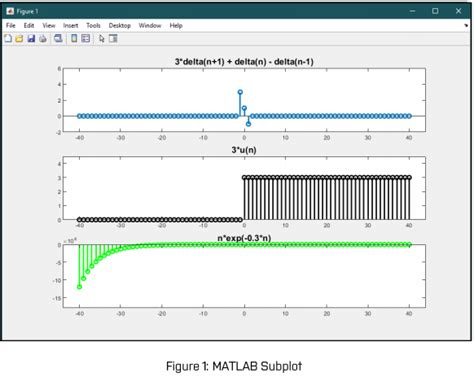This screenshot has width=474, height=386.
Task: Select the title "3*delta(n+1) + delta(n) - delta(n-1)"
Action: tap(244, 62)
